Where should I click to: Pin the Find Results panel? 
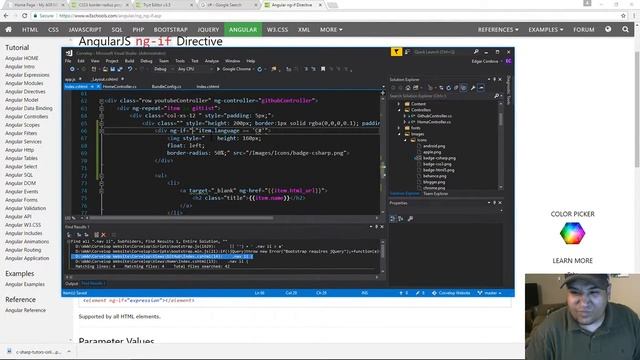pos(376,227)
